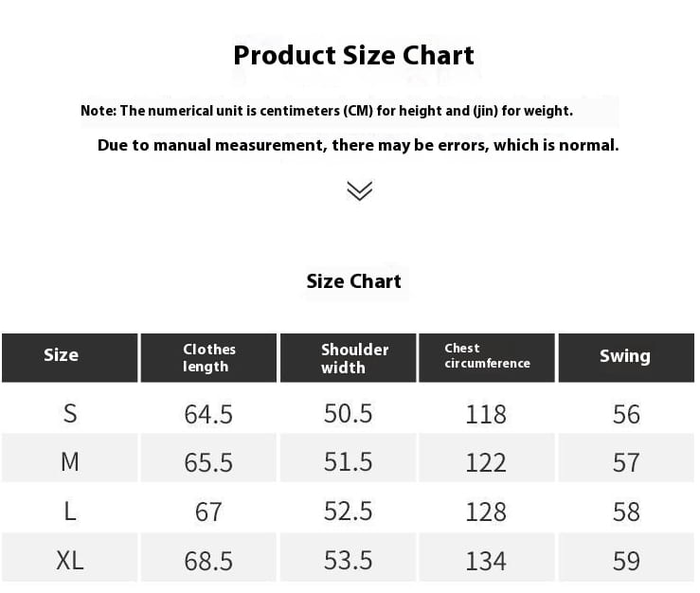The width and height of the screenshot is (700, 593).
Task: Click the double chevron down arrow
Action: (359, 190)
